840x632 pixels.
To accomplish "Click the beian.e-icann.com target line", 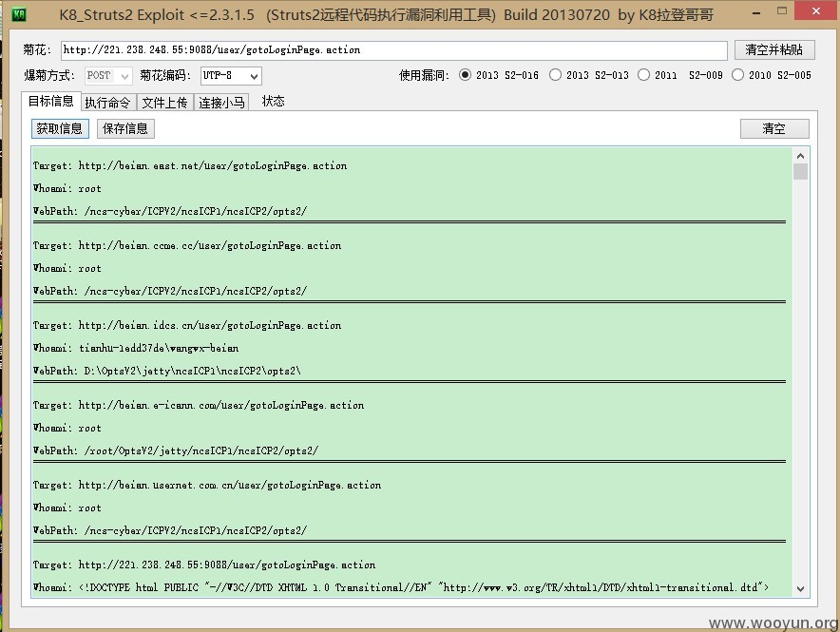I will click(199, 405).
